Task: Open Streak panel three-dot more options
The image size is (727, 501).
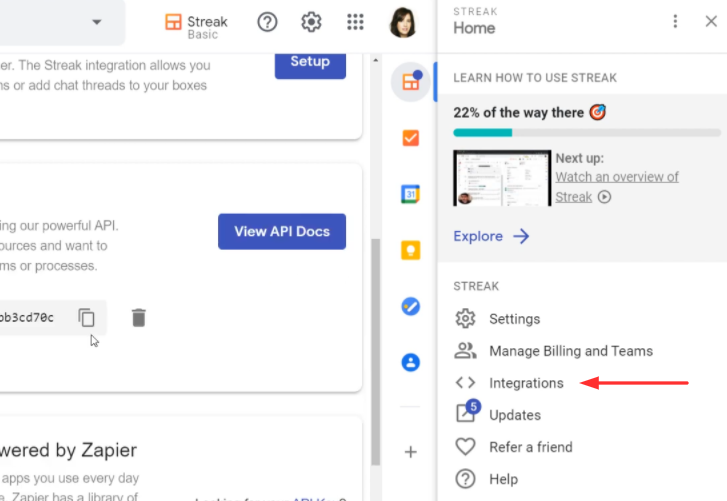Action: point(675,21)
